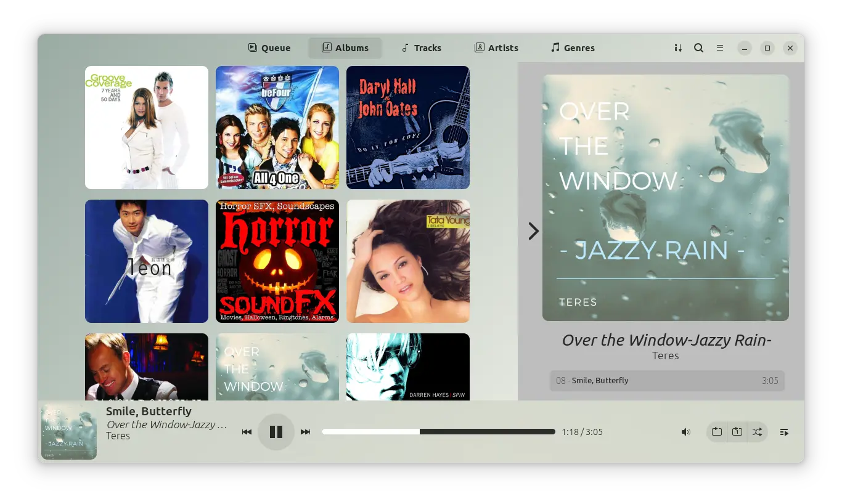Screen dimensions: 842x504
Task: Open the Horror SoundFX album cover
Action: (x=277, y=261)
